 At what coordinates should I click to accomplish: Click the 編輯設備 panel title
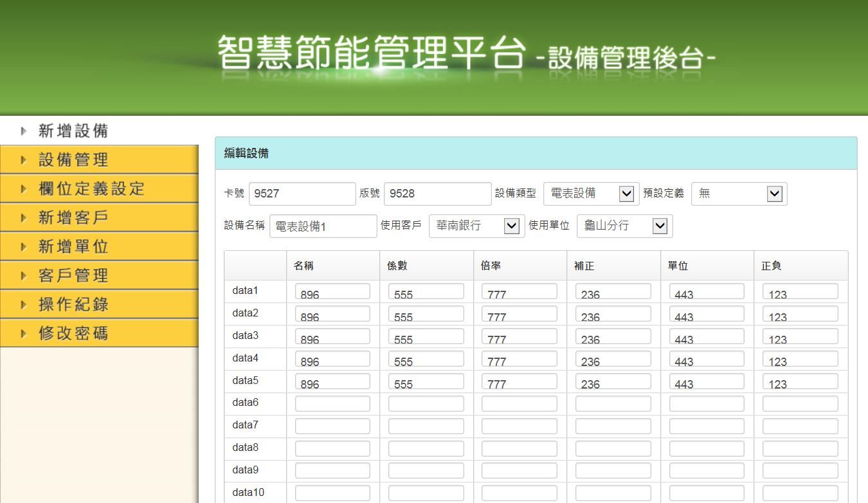(x=246, y=153)
